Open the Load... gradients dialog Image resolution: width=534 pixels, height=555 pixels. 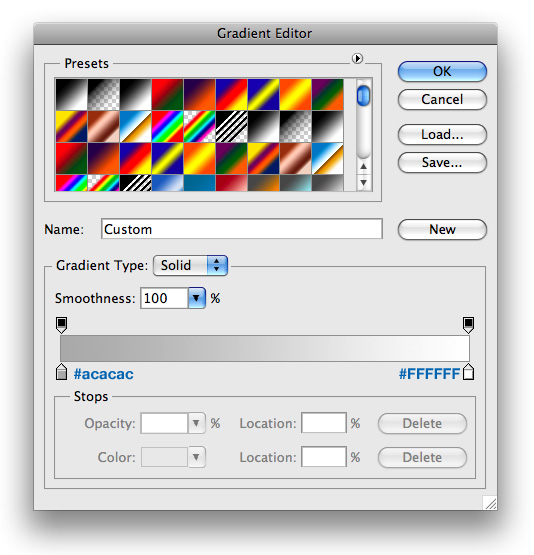tap(442, 135)
